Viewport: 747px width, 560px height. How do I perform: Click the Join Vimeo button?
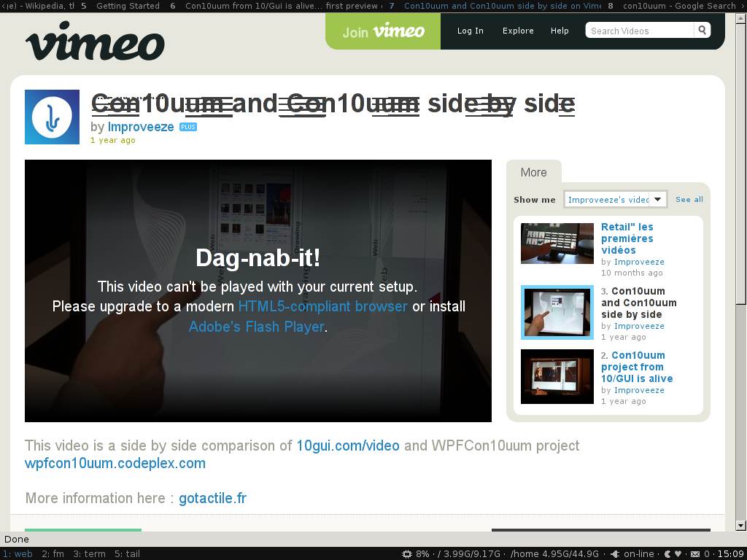[x=383, y=31]
